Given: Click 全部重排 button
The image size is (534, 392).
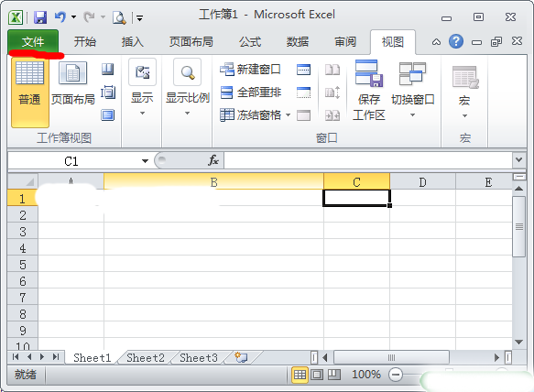Looking at the screenshot, I should tap(250, 93).
